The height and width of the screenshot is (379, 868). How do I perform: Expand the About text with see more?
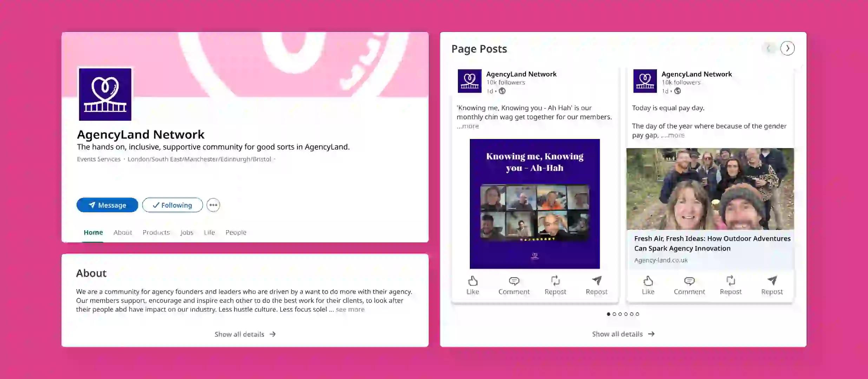350,310
